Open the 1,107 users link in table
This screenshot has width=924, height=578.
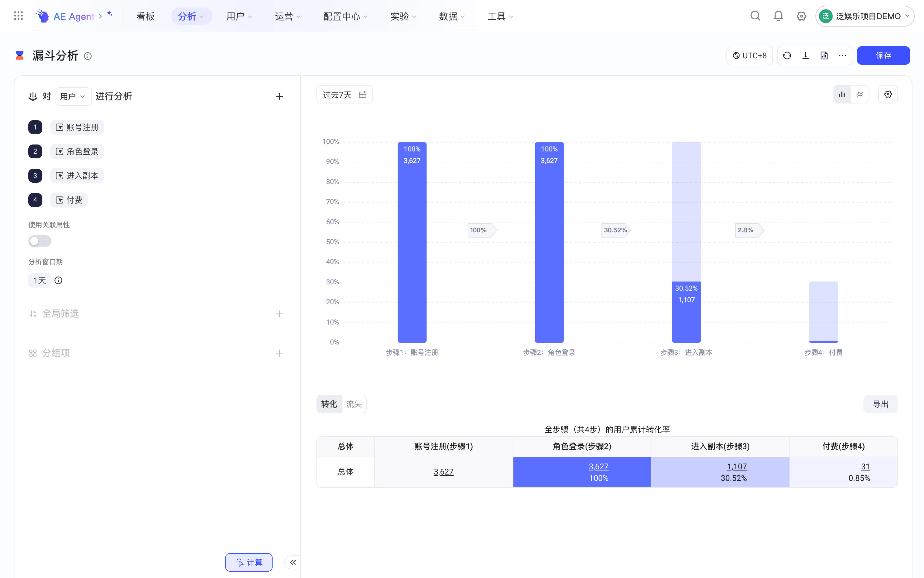pyautogui.click(x=737, y=466)
